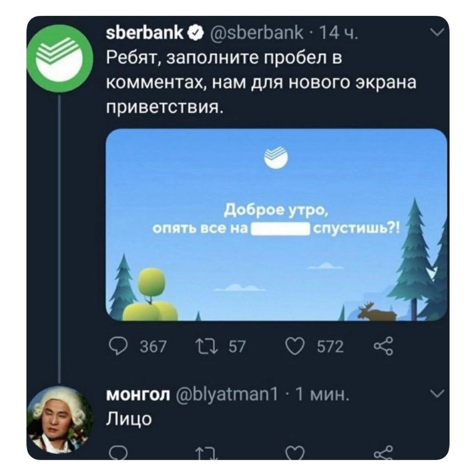The width and height of the screenshot is (476, 476).
Task: Click the монгол display name
Action: click(x=138, y=395)
